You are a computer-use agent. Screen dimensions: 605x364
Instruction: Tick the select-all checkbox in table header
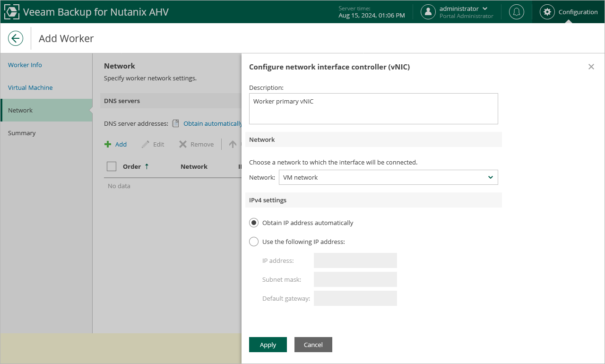point(112,166)
